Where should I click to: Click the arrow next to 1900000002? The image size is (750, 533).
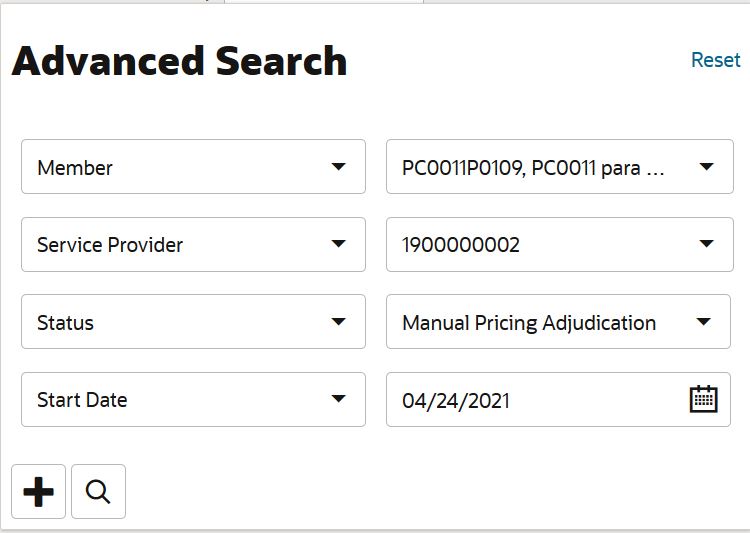(706, 244)
